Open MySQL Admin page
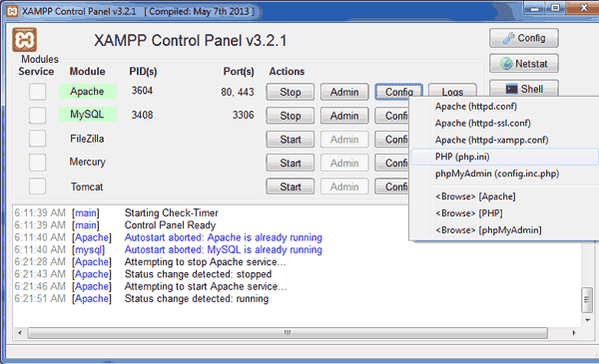 click(x=344, y=116)
